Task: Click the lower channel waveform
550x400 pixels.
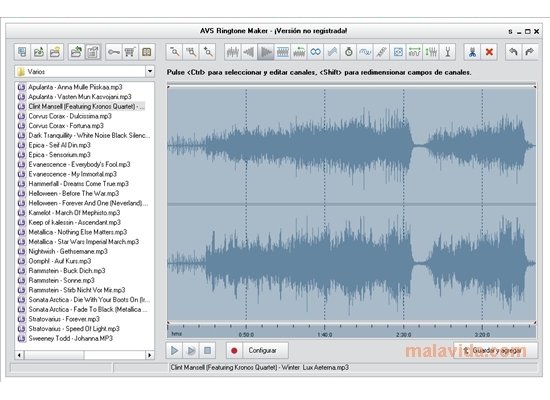Action: [351, 262]
